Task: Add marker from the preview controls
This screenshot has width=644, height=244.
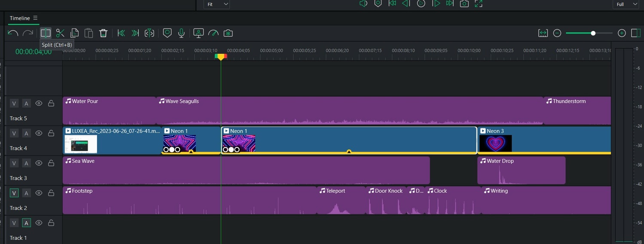Action: pos(378,3)
